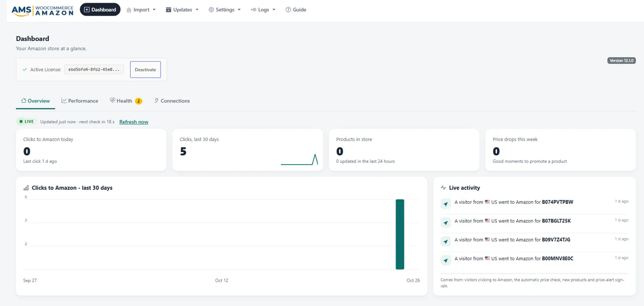Click the Health heart icon

(112, 101)
